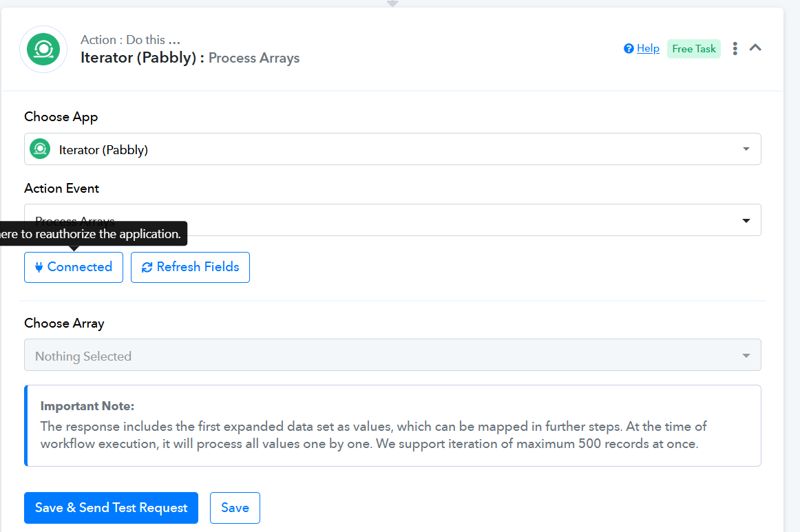Click the 'Choose Array' label

[x=64, y=323]
